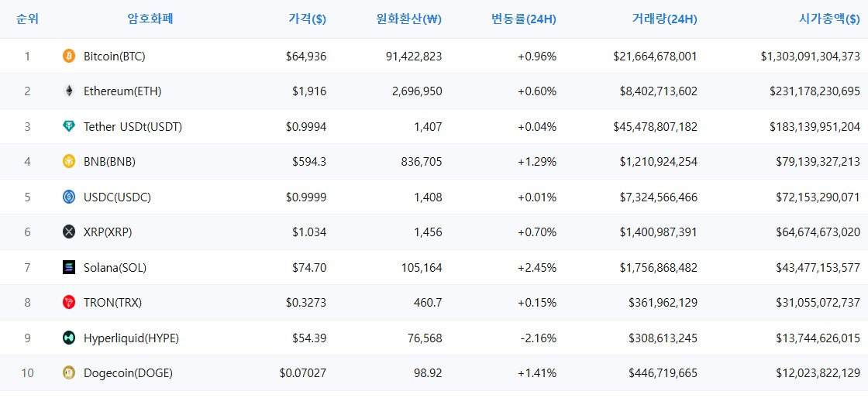Click the Tether USDt green icon

pos(69,126)
